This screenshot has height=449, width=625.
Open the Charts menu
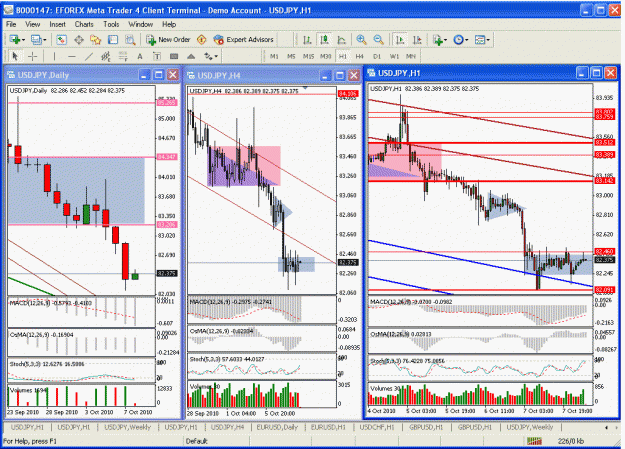pyautogui.click(x=84, y=24)
